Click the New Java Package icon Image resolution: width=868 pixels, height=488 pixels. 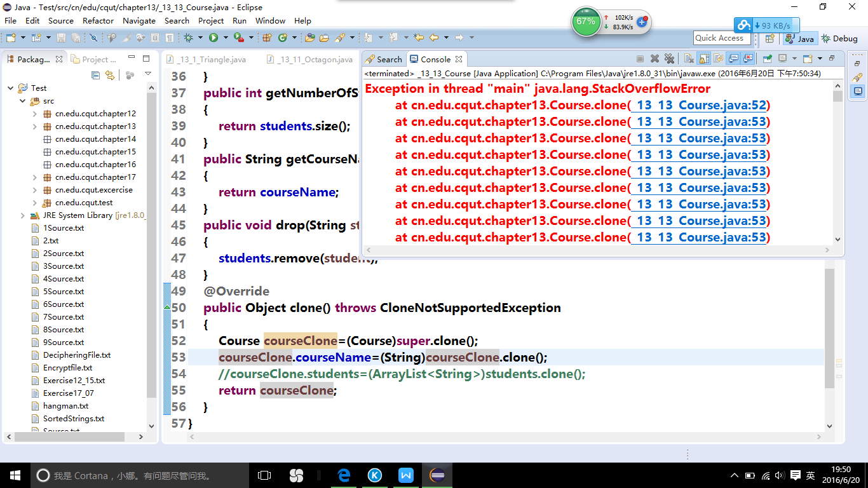pos(267,38)
